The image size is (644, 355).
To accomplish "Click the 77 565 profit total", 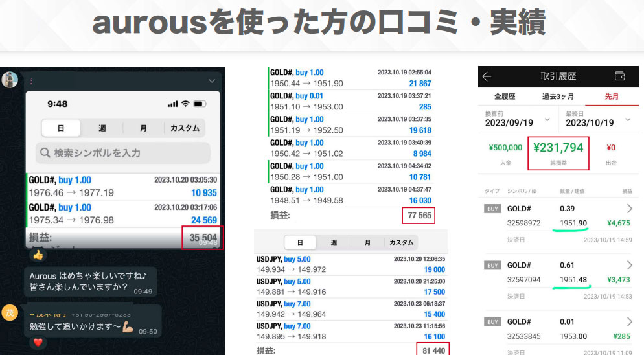I will 419,215.
